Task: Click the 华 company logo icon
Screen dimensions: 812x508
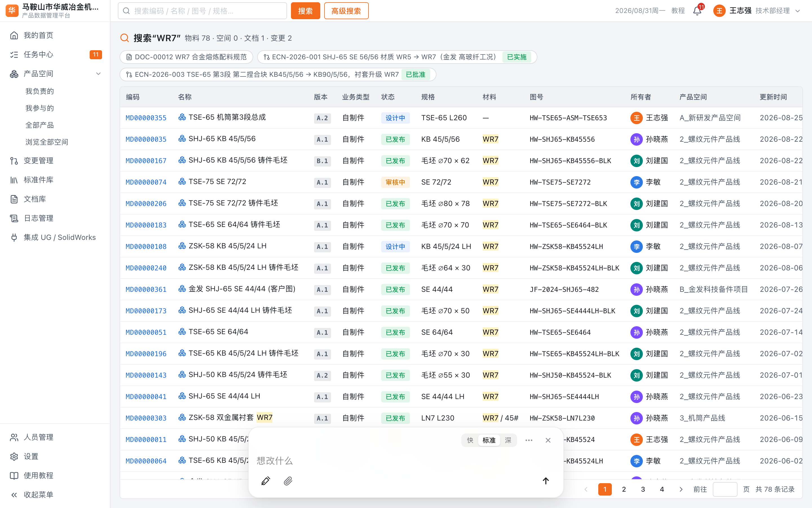Action: click(12, 11)
